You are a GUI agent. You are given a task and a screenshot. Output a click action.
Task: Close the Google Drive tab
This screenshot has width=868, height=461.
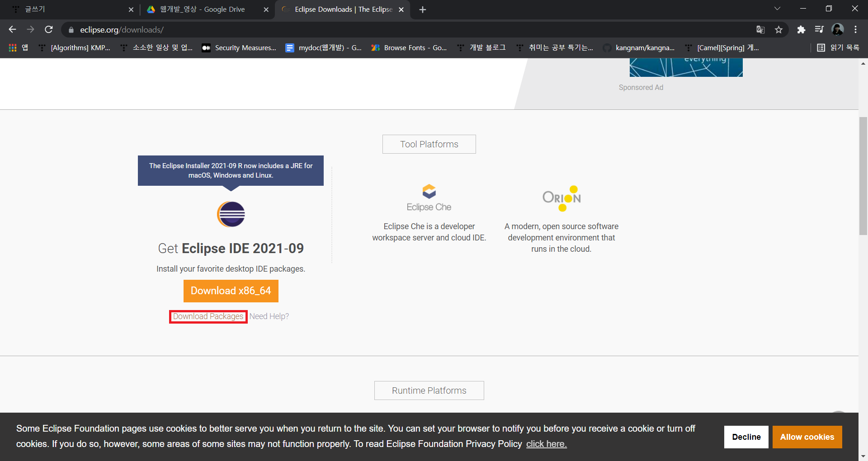[x=266, y=9]
